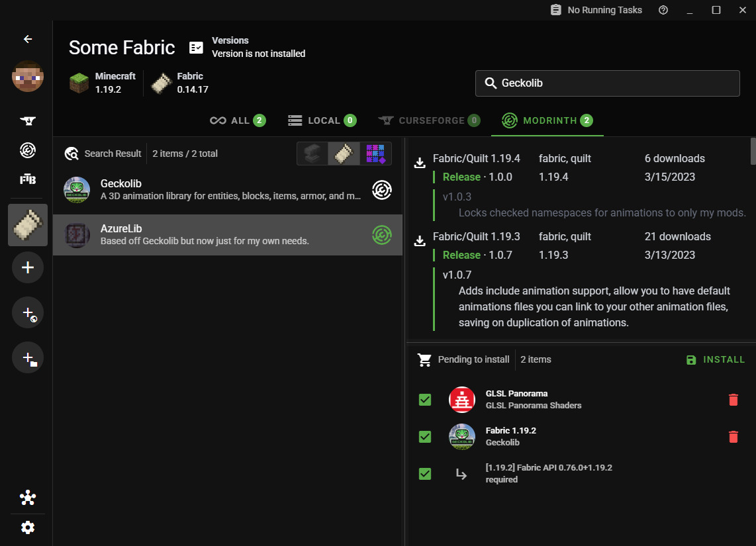The width and height of the screenshot is (756, 546).
Task: Disable the required Fabric API dependency checkbox
Action: click(424, 473)
